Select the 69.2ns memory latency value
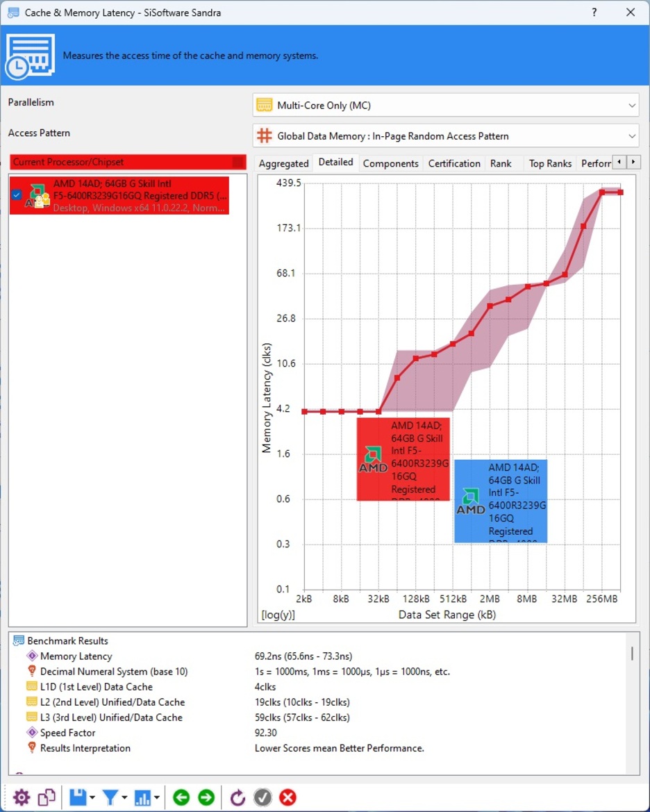 click(x=303, y=656)
